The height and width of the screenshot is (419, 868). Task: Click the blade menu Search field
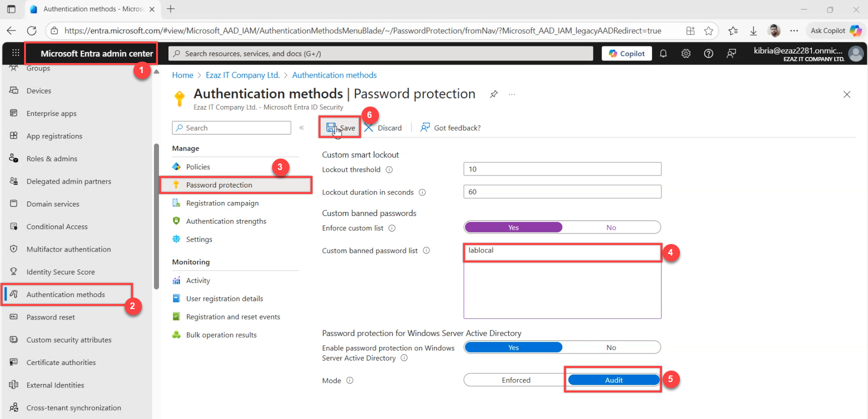(x=231, y=128)
